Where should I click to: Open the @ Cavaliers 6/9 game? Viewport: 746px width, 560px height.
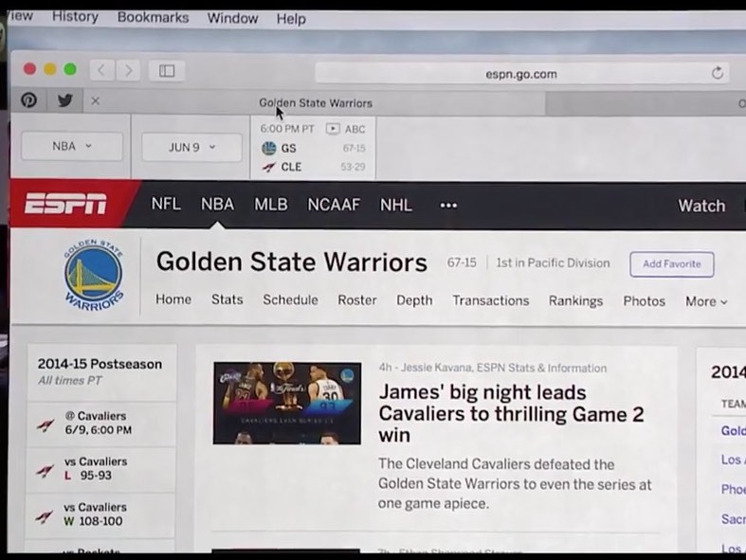pos(100,424)
